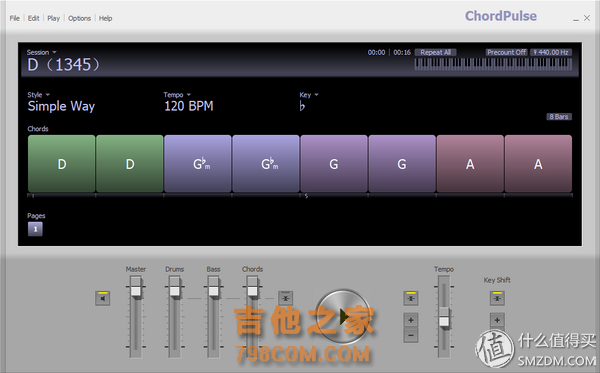Open the Style dropdown arrow
The width and height of the screenshot is (600, 373).
pos(48,94)
